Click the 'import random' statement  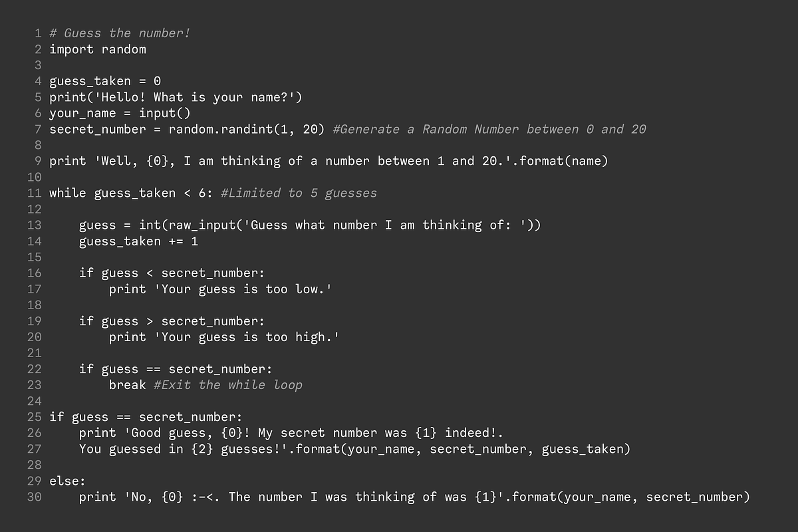pos(98,49)
